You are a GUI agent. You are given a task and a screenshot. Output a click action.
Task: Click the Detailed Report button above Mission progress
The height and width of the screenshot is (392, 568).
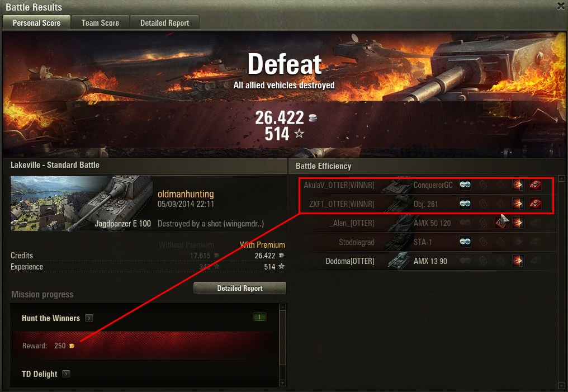pyautogui.click(x=240, y=288)
